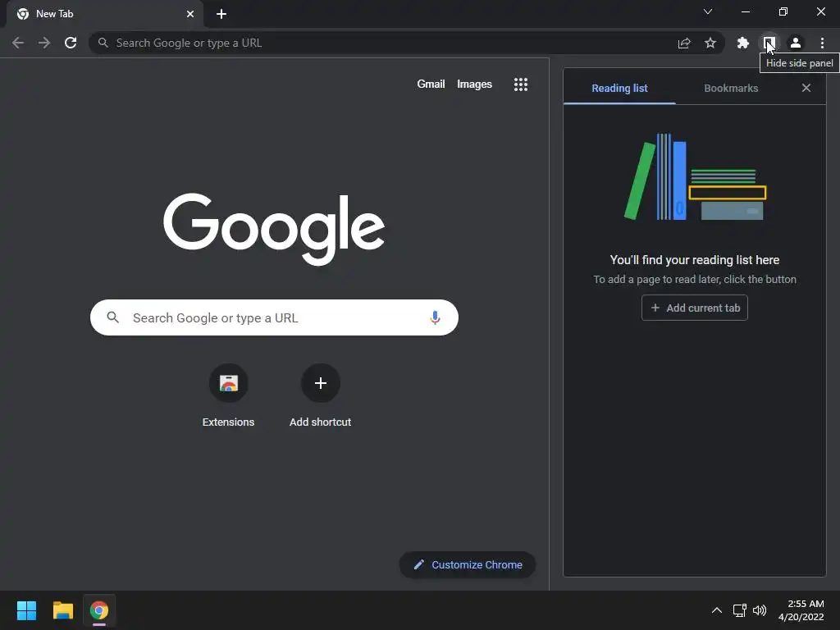Close the New Tab tab

190,14
